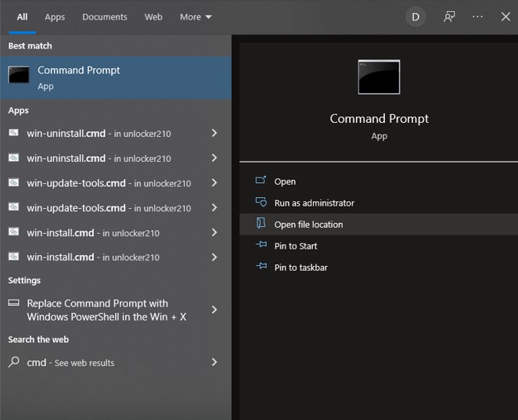Switch to the Apps search tab
Image resolution: width=518 pixels, height=420 pixels.
[55, 16]
